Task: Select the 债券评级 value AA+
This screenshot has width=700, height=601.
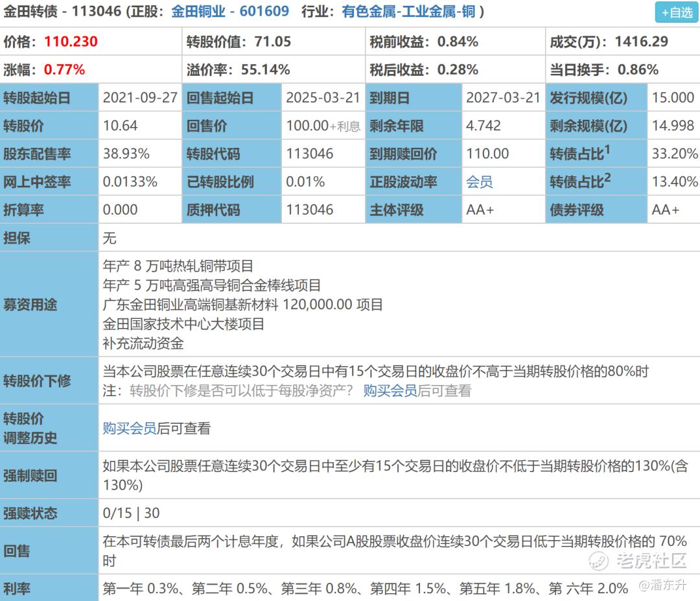Action: (x=666, y=209)
